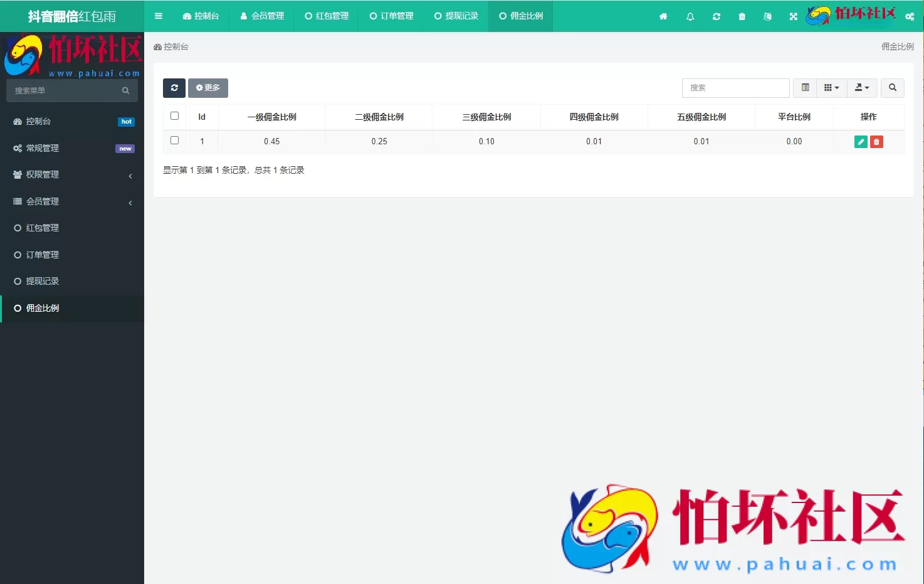Click the green edit icon for row 1
Image resolution: width=924 pixels, height=584 pixels.
[x=861, y=142]
